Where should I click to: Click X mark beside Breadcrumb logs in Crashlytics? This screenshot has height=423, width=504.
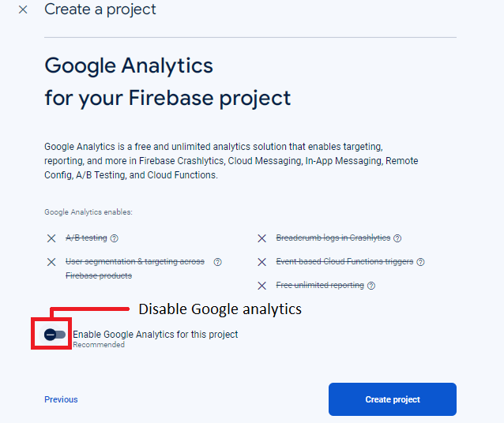pos(262,238)
